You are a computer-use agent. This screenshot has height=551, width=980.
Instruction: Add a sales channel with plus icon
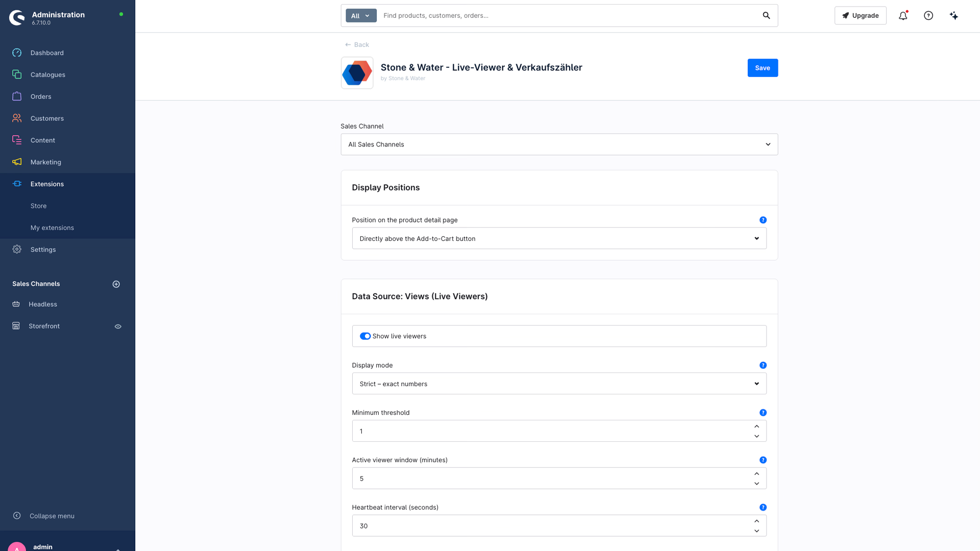[116, 284]
